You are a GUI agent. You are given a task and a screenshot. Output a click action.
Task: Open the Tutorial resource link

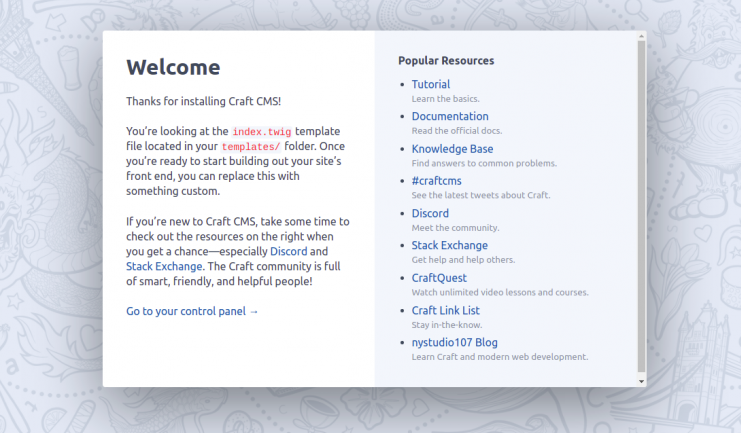[431, 85]
